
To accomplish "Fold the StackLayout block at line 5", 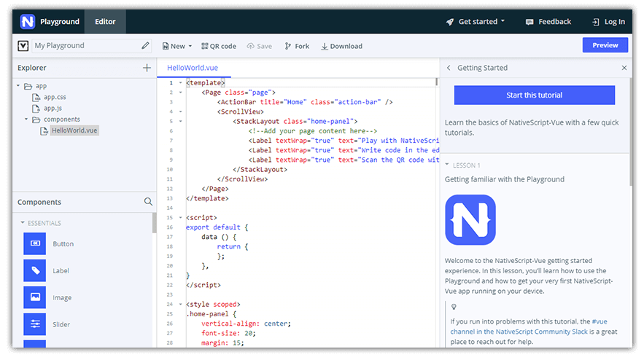I will pos(180,121).
